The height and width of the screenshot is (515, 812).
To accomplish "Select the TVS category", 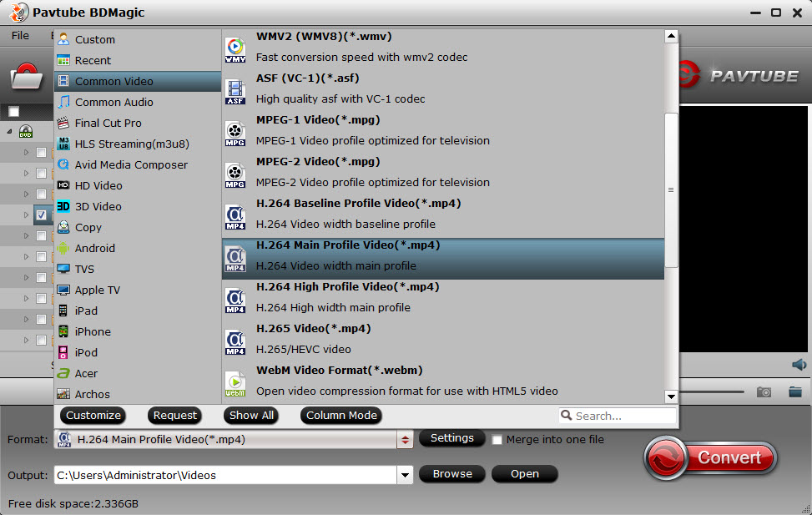I will click(138, 269).
